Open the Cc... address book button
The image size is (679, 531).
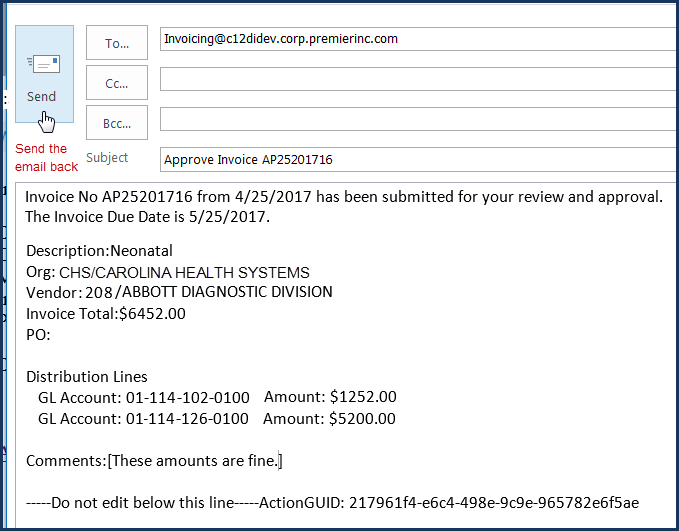(117, 83)
